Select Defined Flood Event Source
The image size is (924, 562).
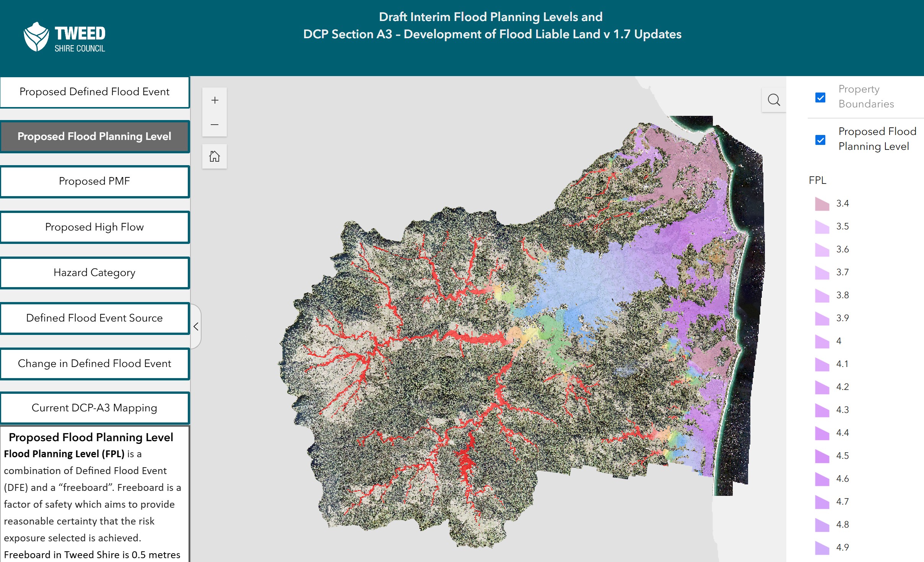(x=94, y=318)
